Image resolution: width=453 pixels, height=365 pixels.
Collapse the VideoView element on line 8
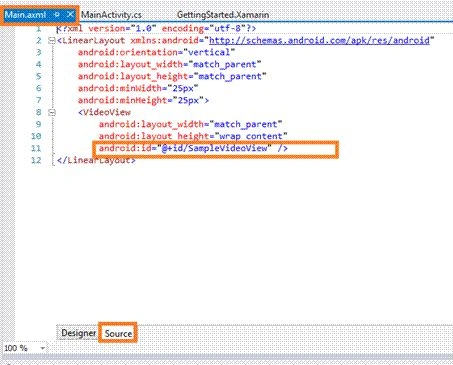[52, 112]
